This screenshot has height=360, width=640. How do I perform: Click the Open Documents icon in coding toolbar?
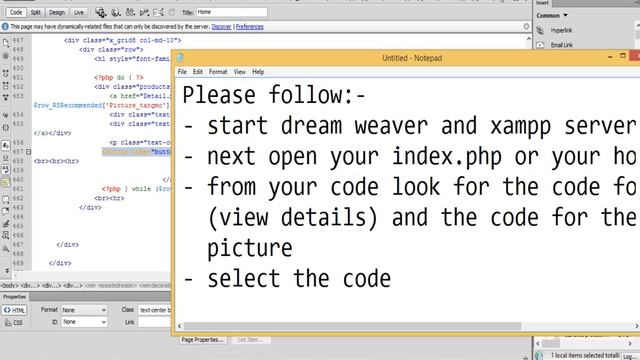6,42
